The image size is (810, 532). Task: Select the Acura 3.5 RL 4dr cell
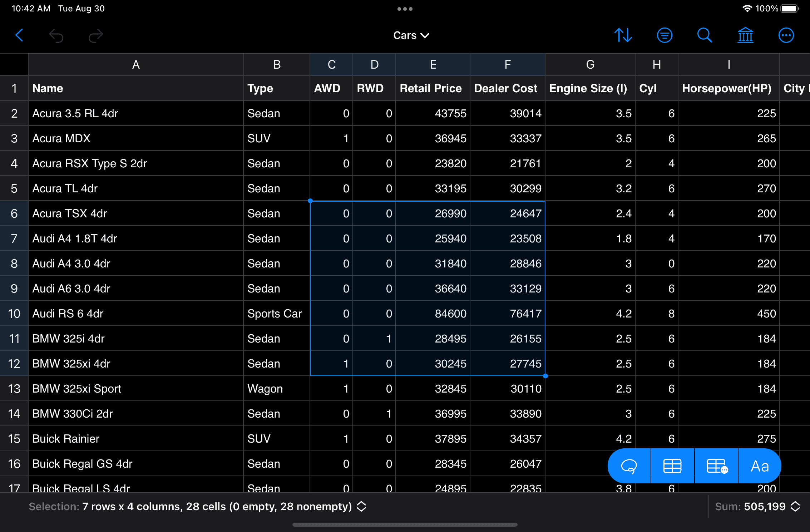(136, 113)
